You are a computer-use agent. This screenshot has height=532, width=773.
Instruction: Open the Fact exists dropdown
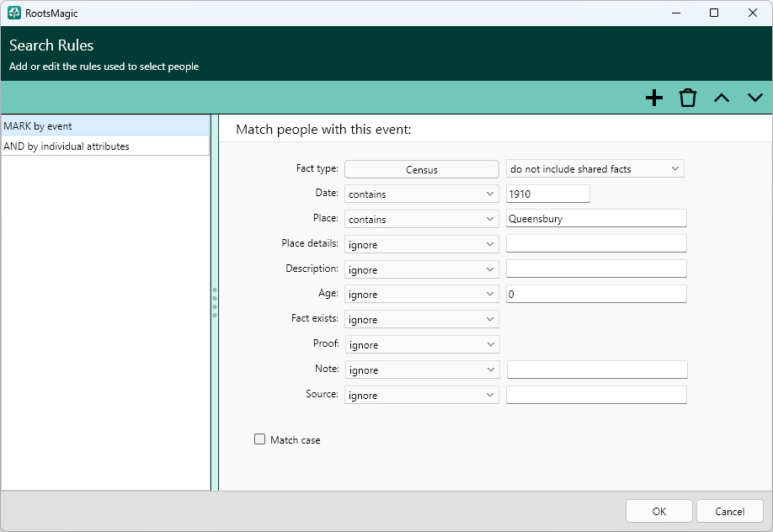422,319
